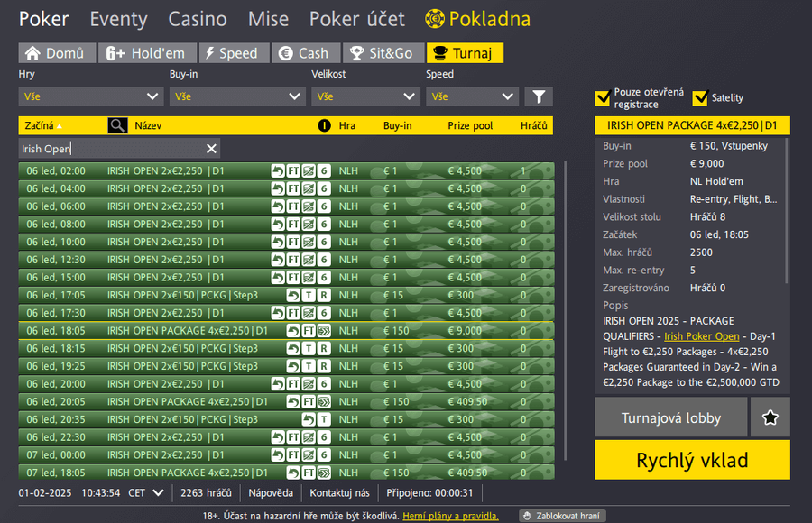Go to the Domů tab

[x=57, y=53]
